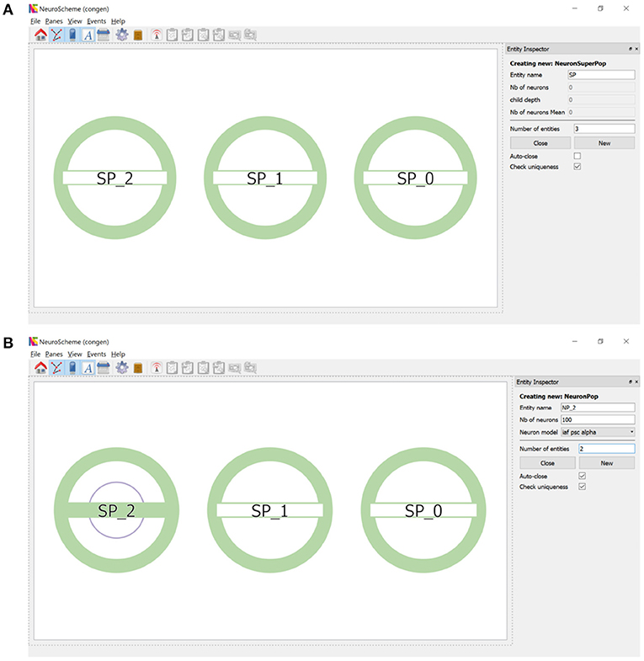Click the red antenna broadcast icon in window B

[x=157, y=368]
